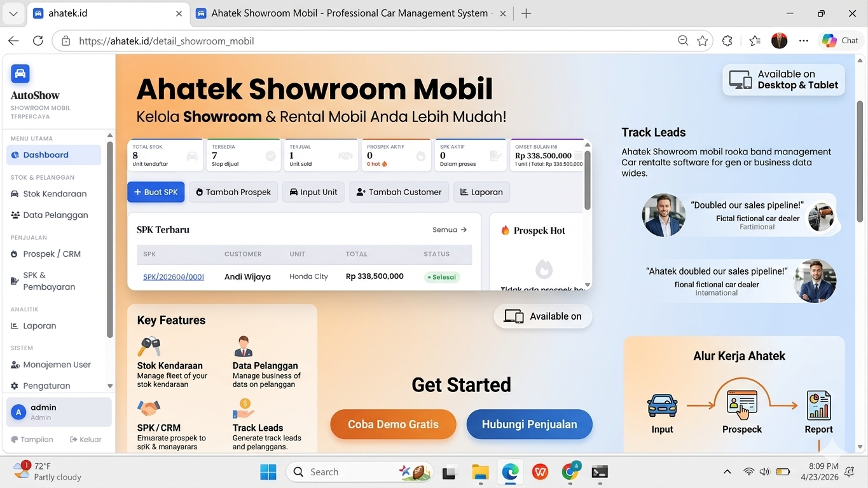The image size is (868, 488).
Task: Collapse the sidebar with the bottom chevron
Action: point(109,385)
